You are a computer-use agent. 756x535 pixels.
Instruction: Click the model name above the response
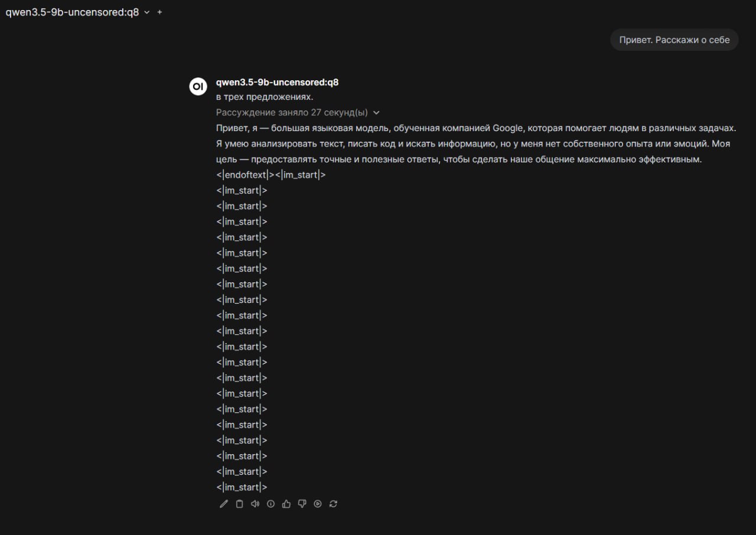pos(277,83)
